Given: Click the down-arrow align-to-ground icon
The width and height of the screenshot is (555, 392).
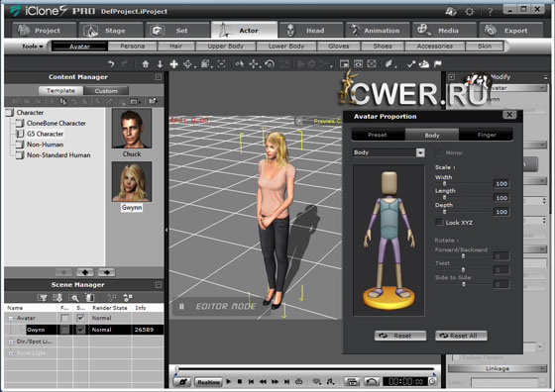Looking at the screenshot, I should click(x=160, y=64).
